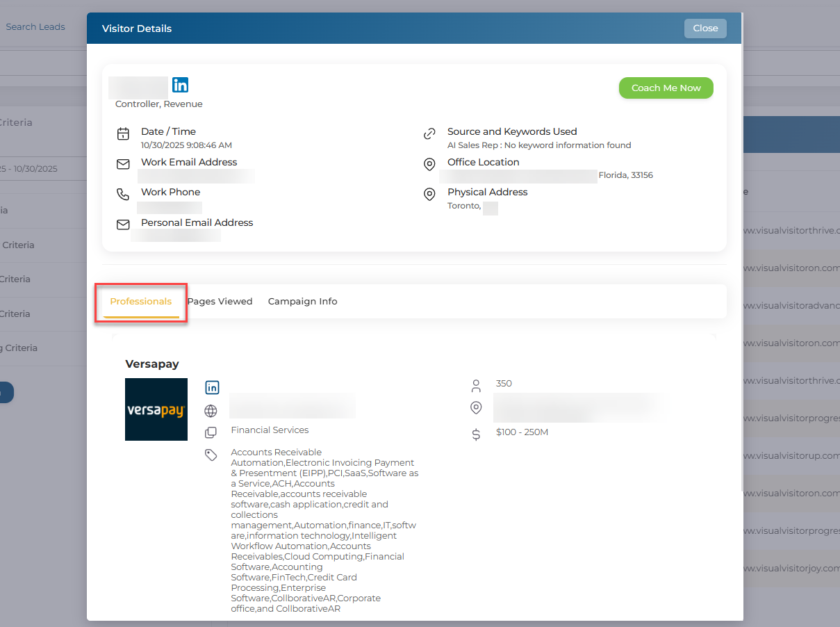Click the Versapay company logo
Screen dimensions: 840x627
pyautogui.click(x=156, y=409)
